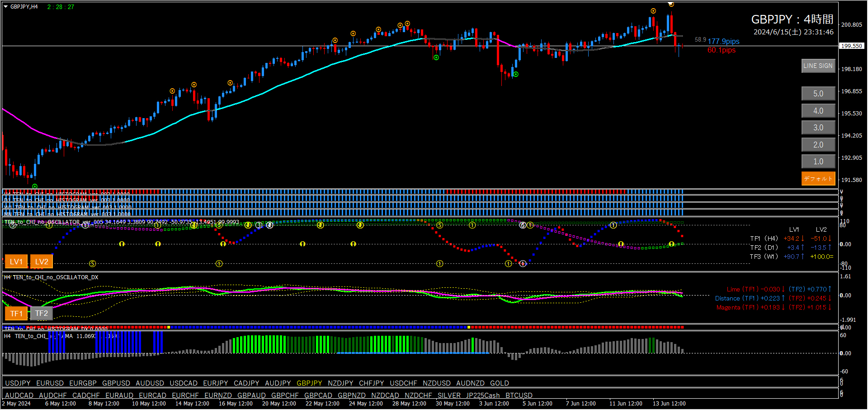Click the Magenta (TF1) readout line
868x410 pixels.
pos(774,307)
